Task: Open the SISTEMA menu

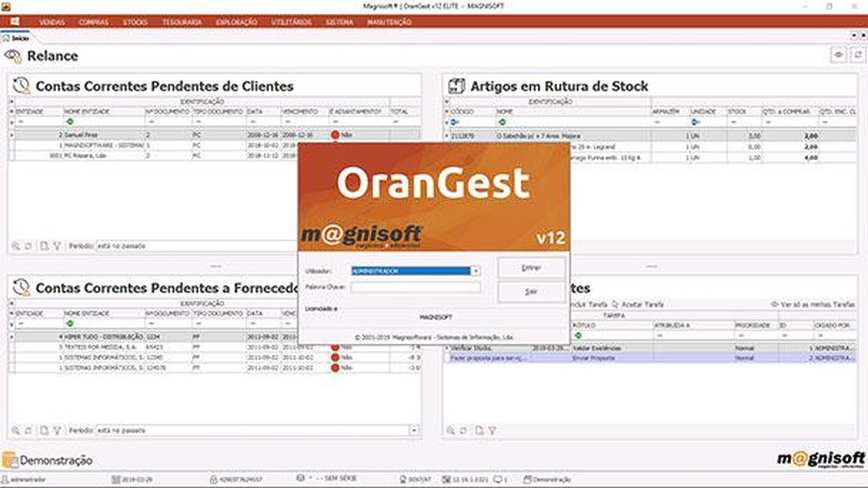Action: click(339, 23)
